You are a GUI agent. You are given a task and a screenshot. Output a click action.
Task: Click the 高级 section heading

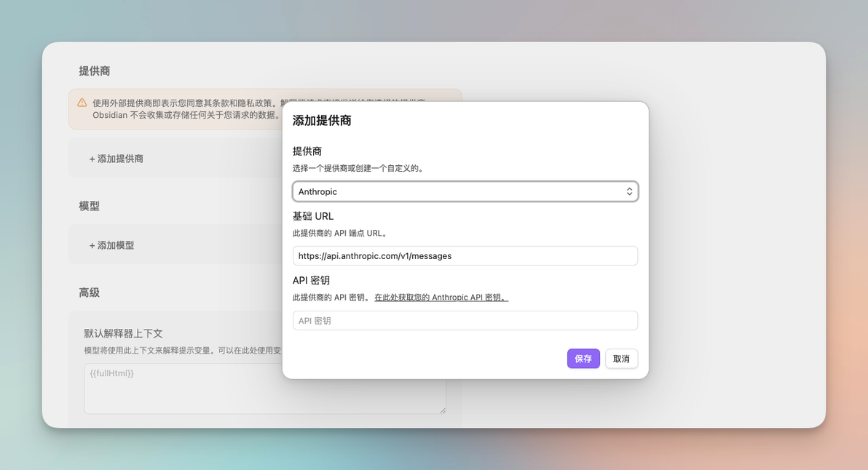coord(89,292)
